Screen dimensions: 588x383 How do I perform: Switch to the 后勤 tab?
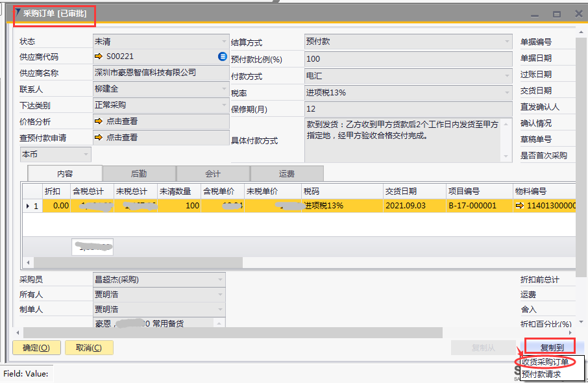[x=139, y=173]
